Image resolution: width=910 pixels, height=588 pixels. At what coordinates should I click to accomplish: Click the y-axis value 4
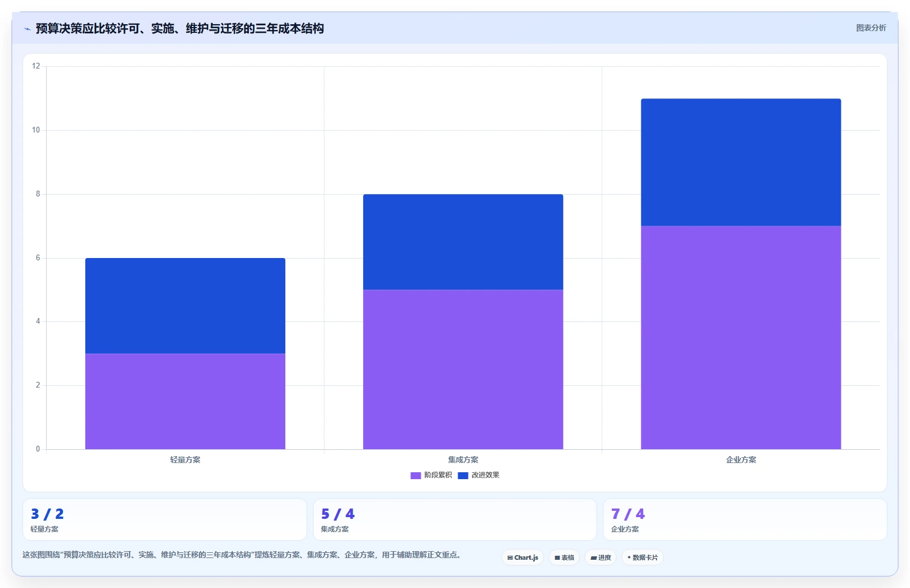point(38,321)
